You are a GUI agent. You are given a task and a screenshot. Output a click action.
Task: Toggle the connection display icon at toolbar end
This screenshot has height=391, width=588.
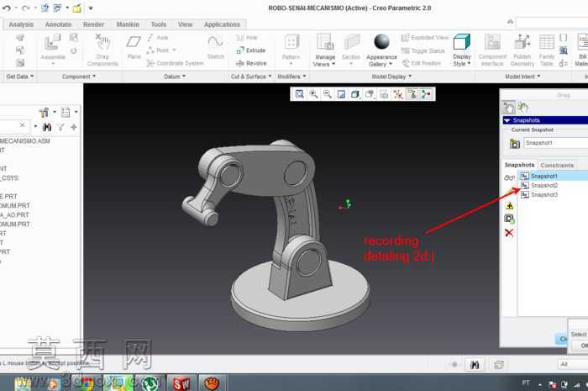click(x=426, y=94)
